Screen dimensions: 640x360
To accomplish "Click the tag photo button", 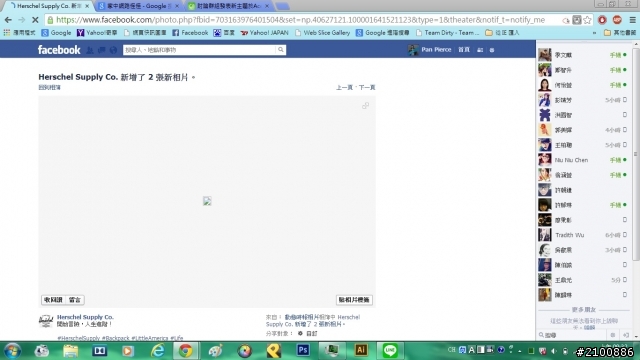I will click(354, 300).
